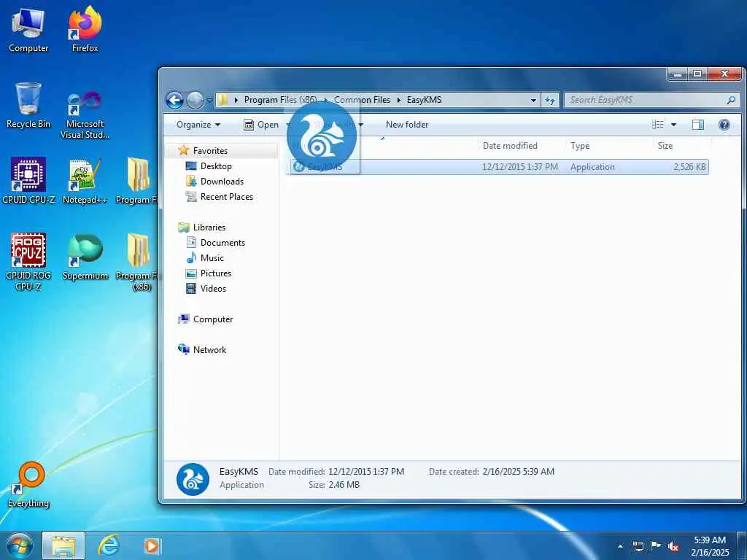Click the network tray icon

pos(638,546)
